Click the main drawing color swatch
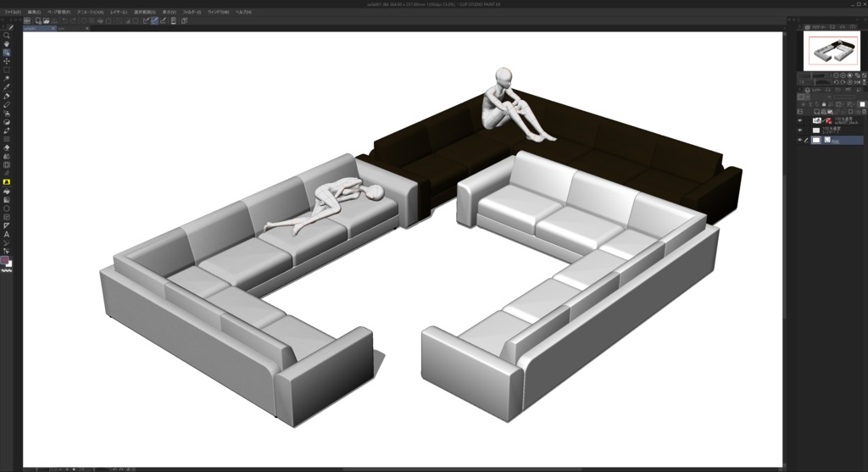The height and width of the screenshot is (472, 868). pyautogui.click(x=4, y=260)
